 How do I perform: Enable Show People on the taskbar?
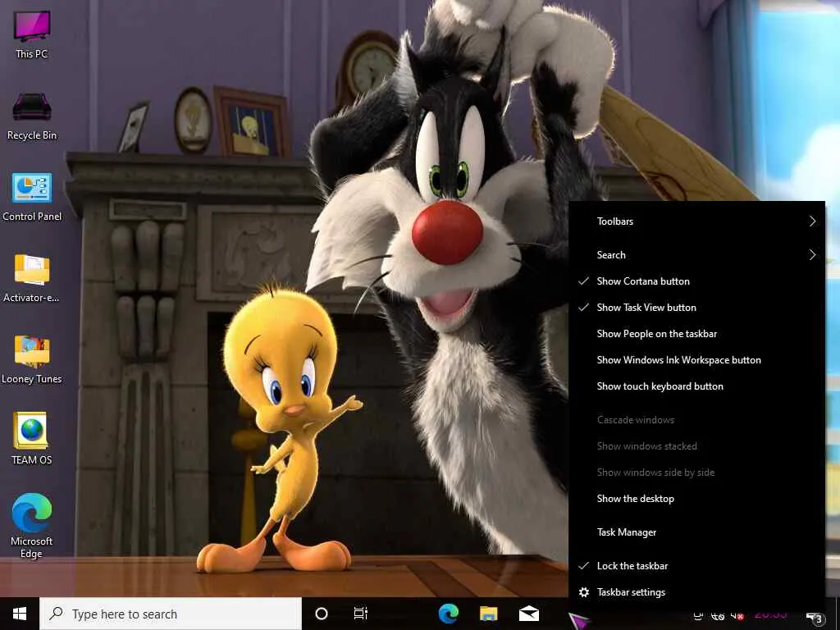(696, 334)
